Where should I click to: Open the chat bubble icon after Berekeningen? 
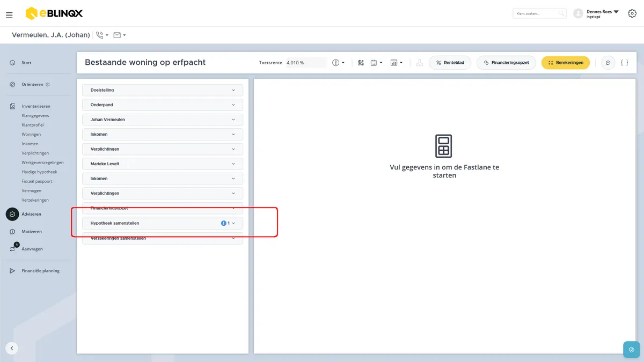point(608,63)
